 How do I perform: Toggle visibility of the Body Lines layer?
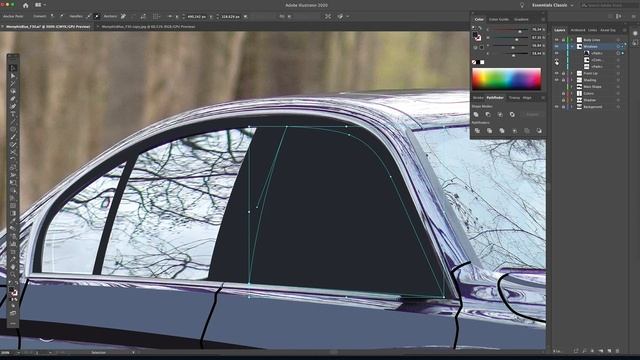(x=556, y=40)
